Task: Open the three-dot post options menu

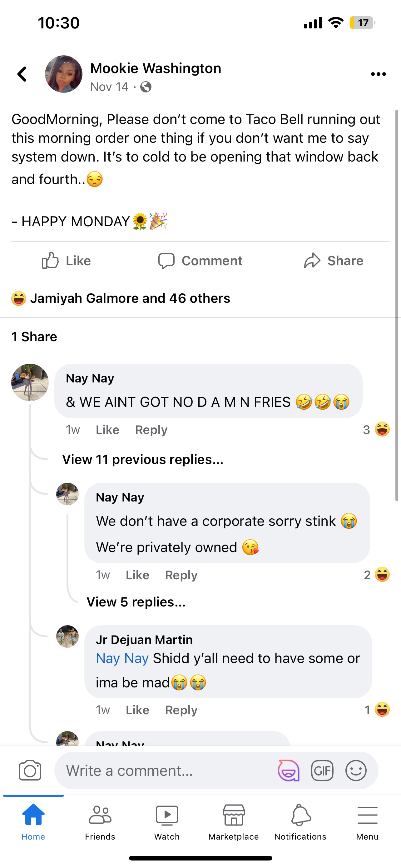Action: [378, 74]
